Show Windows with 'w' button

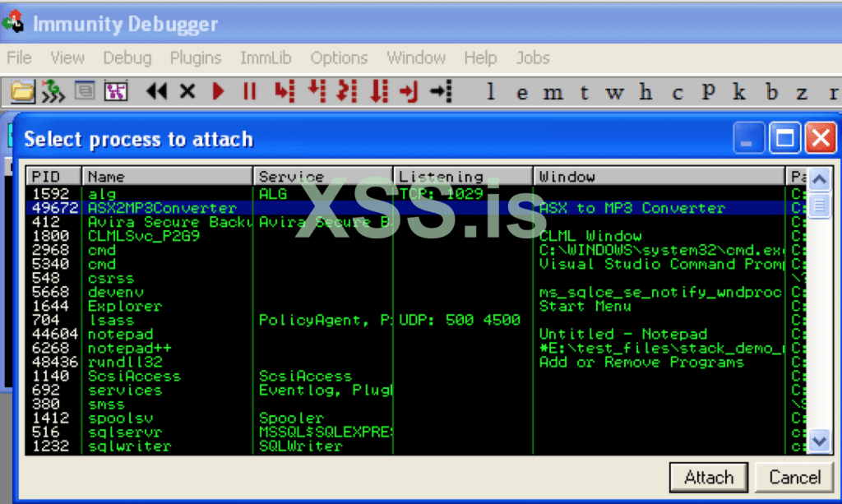(x=615, y=93)
